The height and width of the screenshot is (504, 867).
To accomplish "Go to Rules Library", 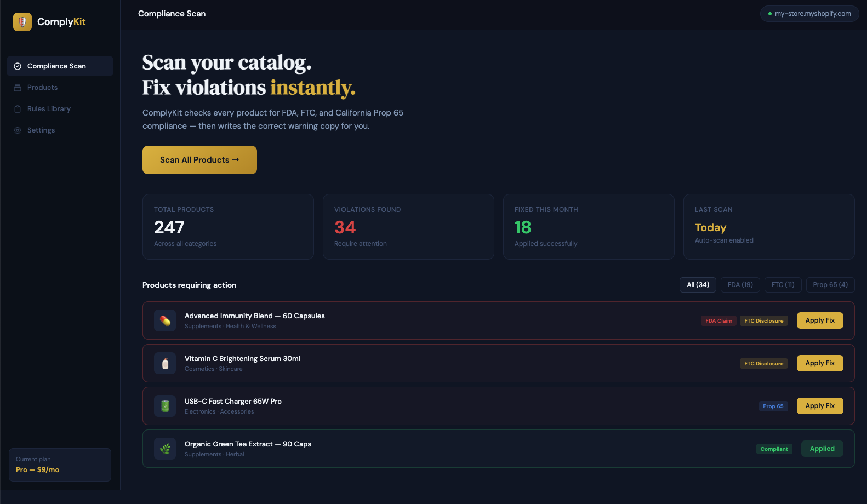I will (x=60, y=109).
